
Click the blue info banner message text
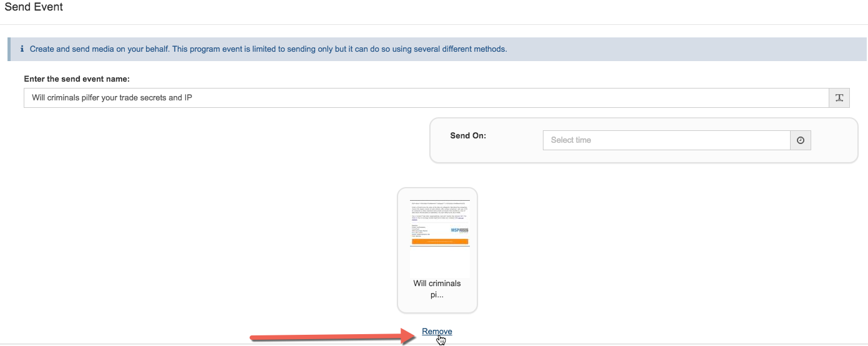(268, 49)
